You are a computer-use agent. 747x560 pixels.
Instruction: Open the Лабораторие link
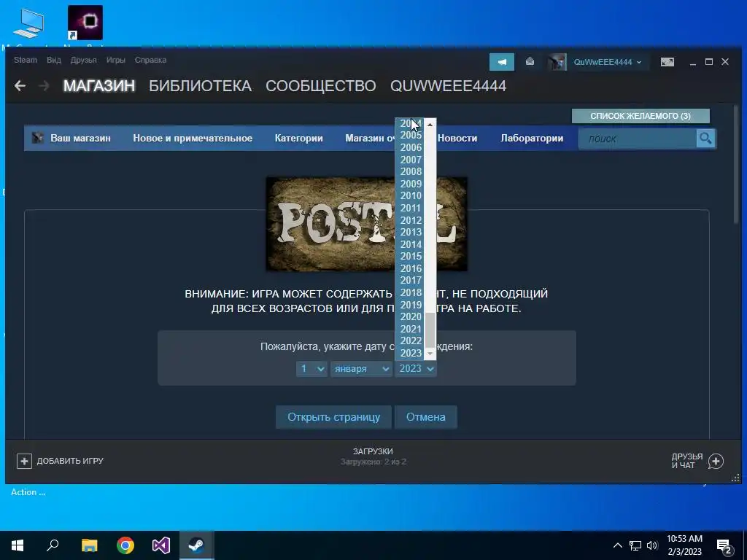click(532, 138)
